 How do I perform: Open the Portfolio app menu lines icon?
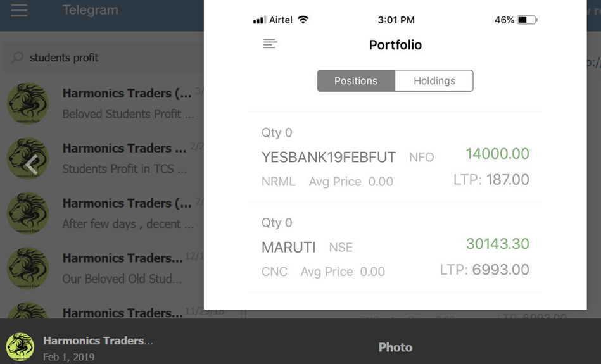pos(270,44)
